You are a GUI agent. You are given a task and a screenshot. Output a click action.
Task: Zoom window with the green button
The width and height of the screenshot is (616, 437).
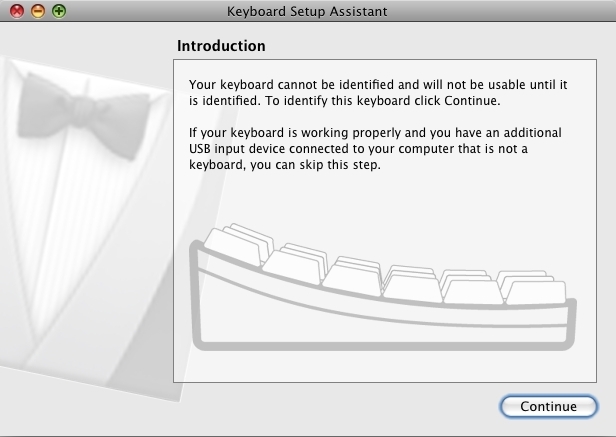(59, 12)
